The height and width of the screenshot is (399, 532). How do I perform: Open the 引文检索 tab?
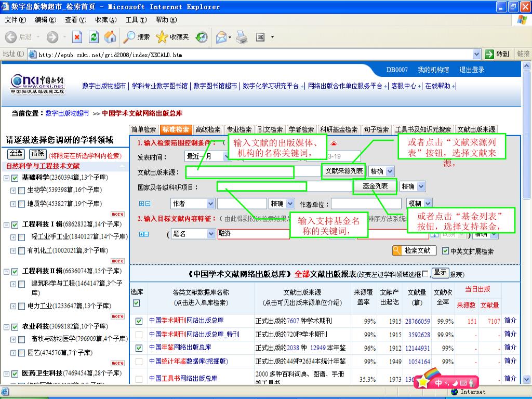pyautogui.click(x=270, y=129)
